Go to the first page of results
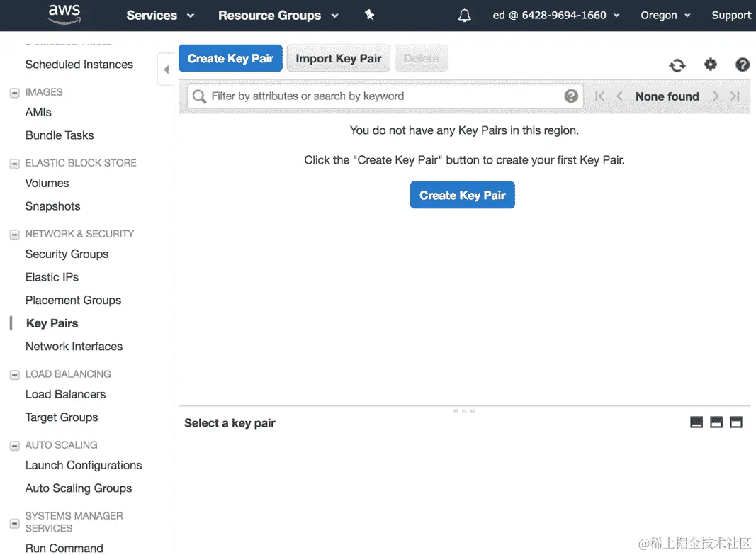The height and width of the screenshot is (555, 756). pyautogui.click(x=599, y=96)
